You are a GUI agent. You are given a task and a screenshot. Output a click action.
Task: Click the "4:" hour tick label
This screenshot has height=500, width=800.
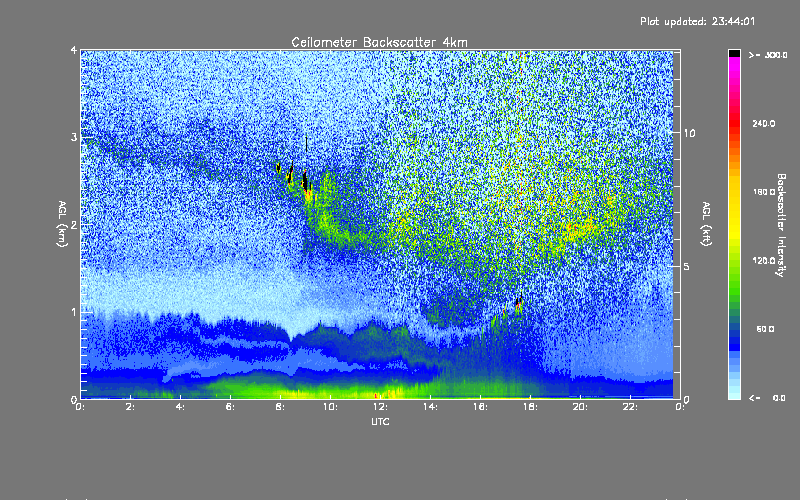click(x=181, y=407)
